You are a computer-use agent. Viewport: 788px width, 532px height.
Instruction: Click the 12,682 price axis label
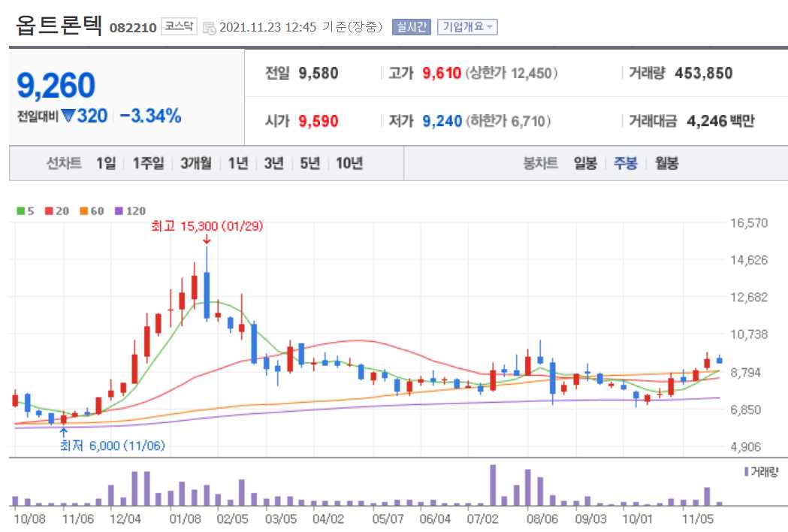pyautogui.click(x=749, y=297)
